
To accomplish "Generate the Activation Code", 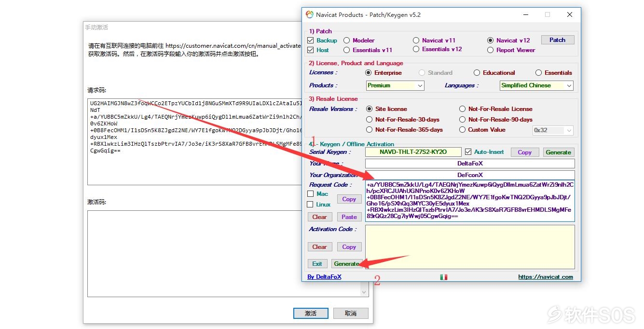I will (346, 264).
